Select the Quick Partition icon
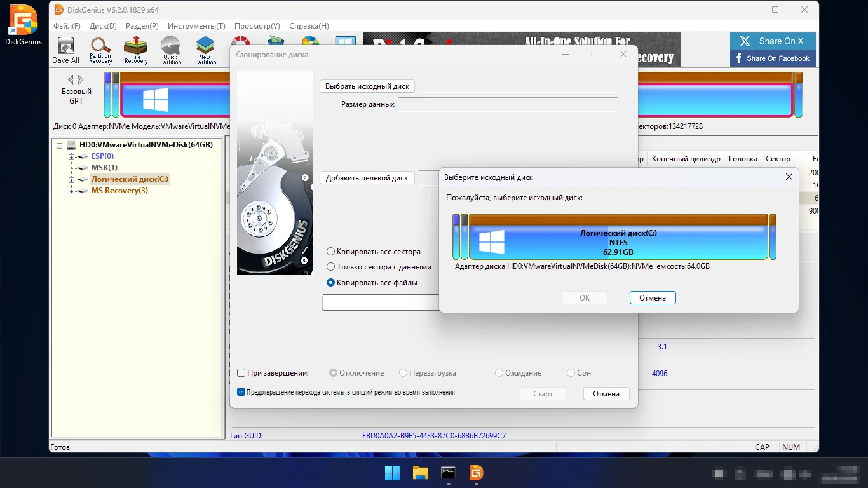Viewport: 868px width, 488px height. (x=170, y=50)
